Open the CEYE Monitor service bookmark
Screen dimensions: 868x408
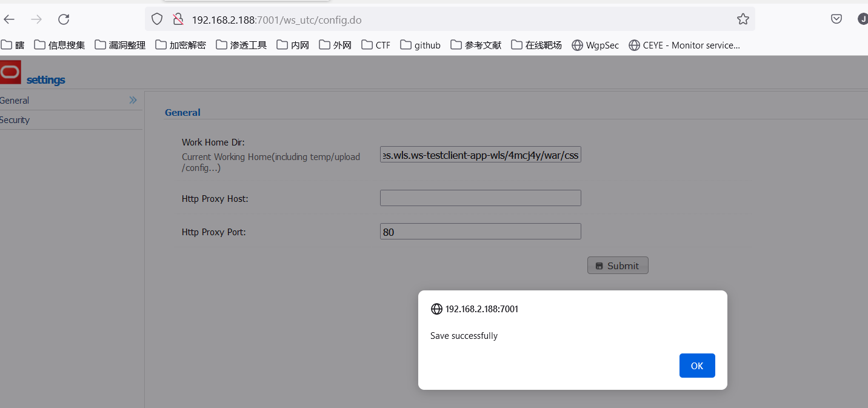pyautogui.click(x=684, y=45)
